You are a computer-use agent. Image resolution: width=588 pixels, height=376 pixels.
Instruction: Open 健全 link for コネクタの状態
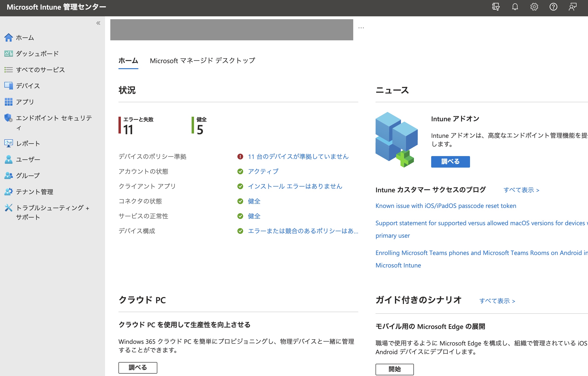(x=254, y=201)
